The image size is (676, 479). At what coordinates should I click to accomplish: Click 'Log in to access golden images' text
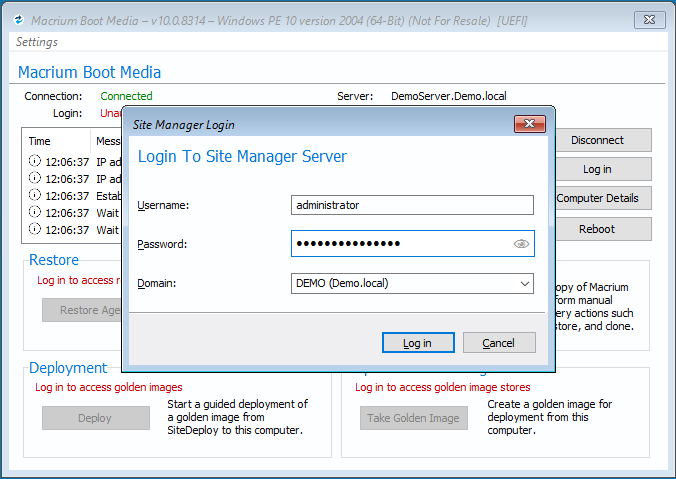click(109, 387)
